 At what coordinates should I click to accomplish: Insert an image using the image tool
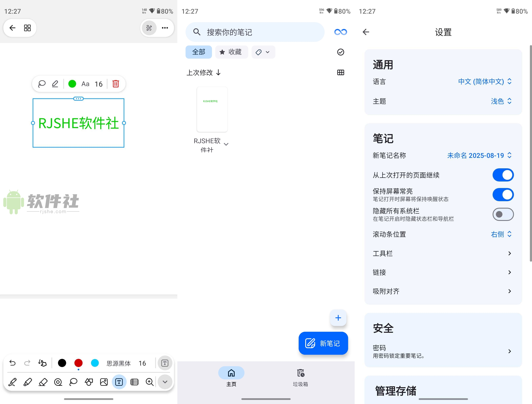pyautogui.click(x=104, y=382)
